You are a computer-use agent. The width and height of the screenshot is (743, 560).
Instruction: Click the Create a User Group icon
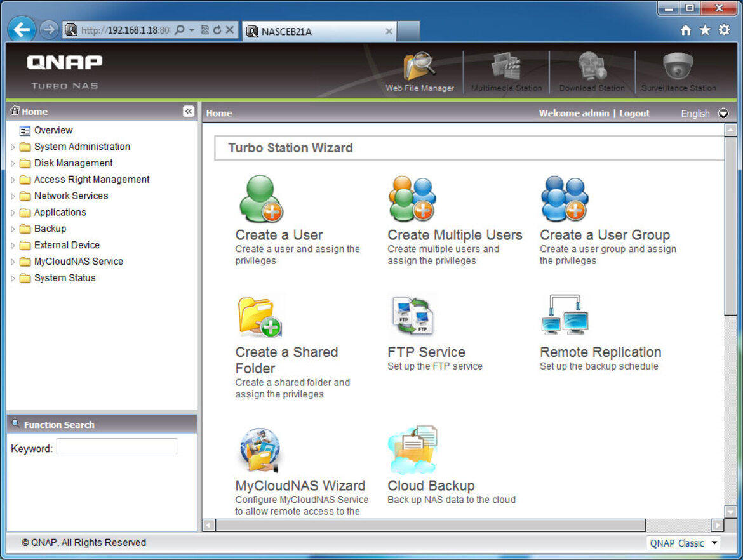[565, 199]
